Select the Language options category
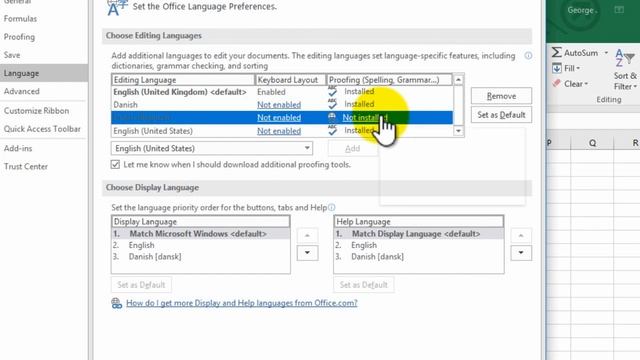The width and height of the screenshot is (640, 360). [44, 73]
